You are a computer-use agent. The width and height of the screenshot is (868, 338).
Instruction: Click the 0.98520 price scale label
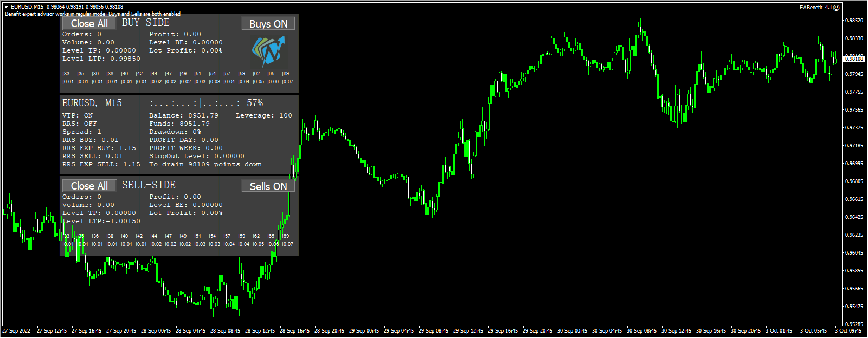pyautogui.click(x=854, y=21)
